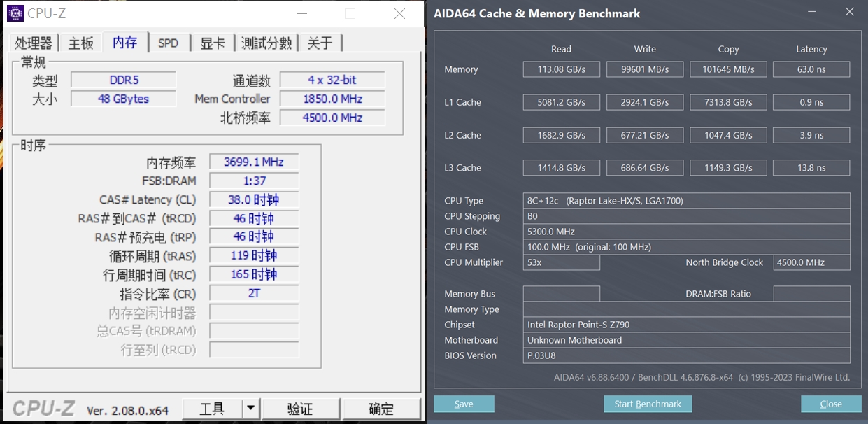
Task: Click the 3699.1 MHz memory frequency value
Action: [x=254, y=162]
